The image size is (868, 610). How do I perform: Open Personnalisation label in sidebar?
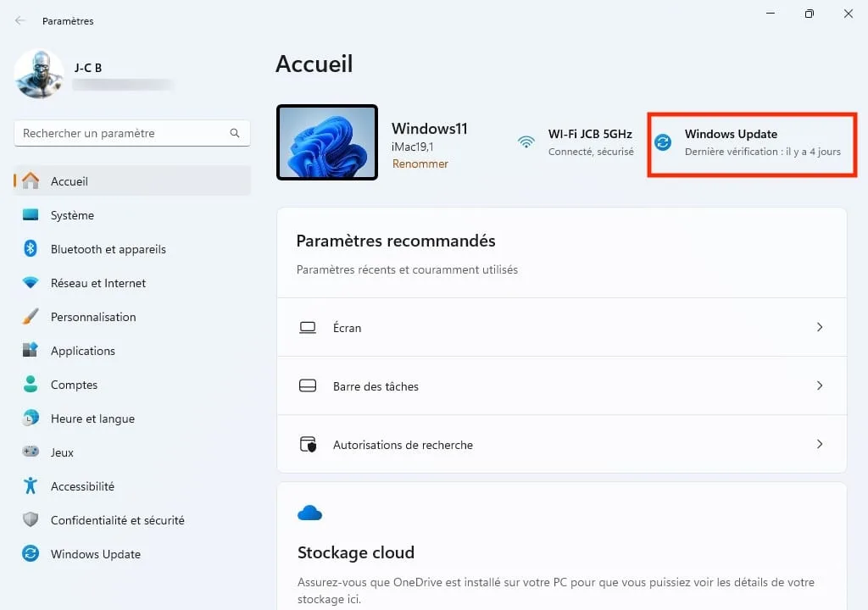93,317
